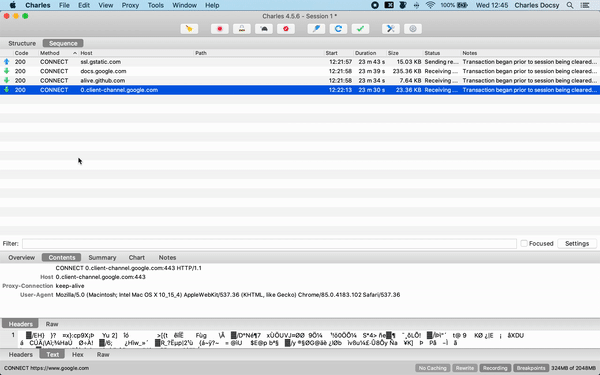This screenshot has width=600, height=375.
Task: Open the Edit menu
Action: [x=84, y=5]
